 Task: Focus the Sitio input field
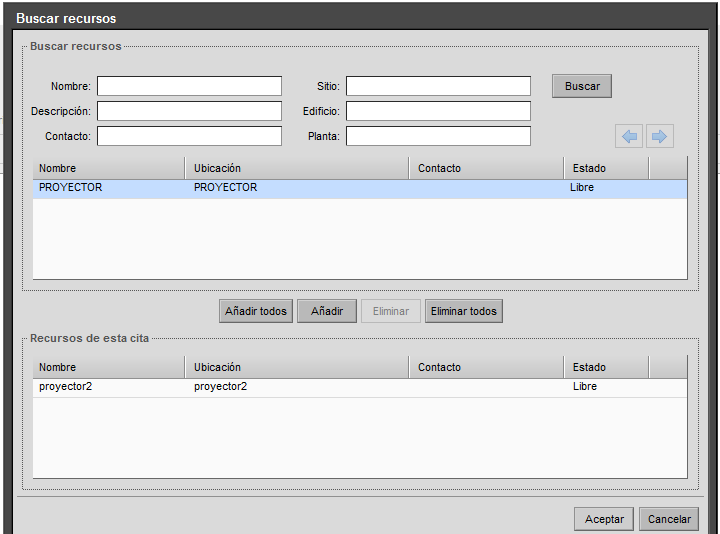(x=439, y=86)
